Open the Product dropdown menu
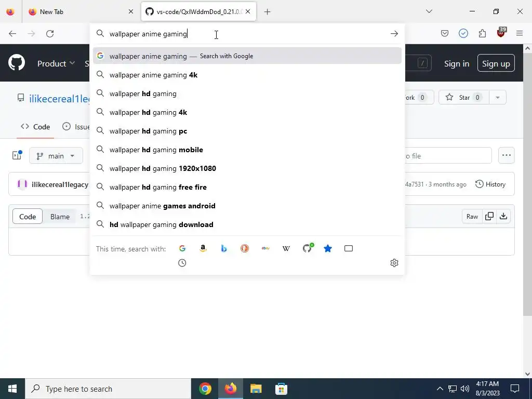532x399 pixels. tap(56, 63)
